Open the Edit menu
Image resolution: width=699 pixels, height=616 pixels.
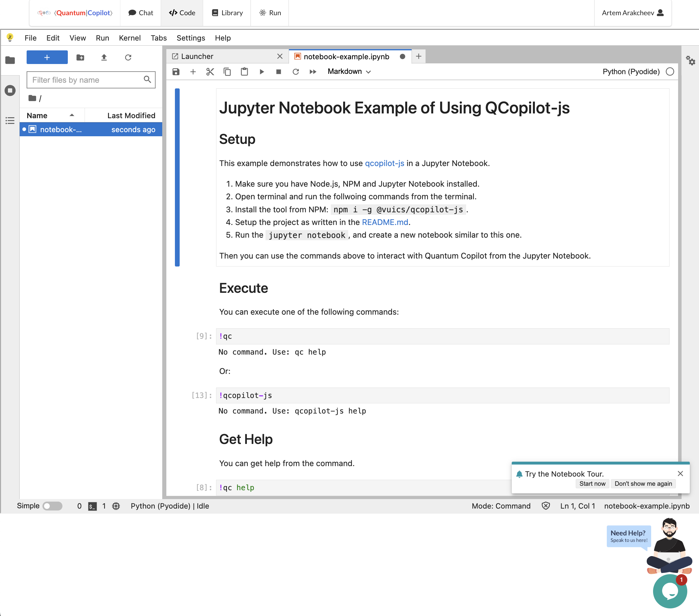coord(53,38)
